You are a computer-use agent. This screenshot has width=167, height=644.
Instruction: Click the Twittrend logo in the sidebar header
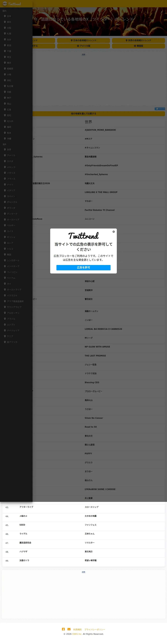(x=12, y=4)
